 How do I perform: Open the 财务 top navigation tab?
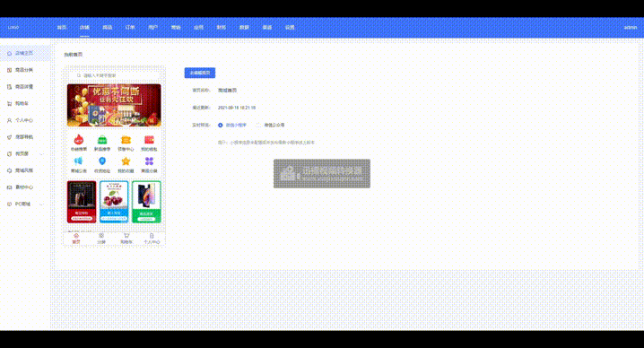point(222,27)
